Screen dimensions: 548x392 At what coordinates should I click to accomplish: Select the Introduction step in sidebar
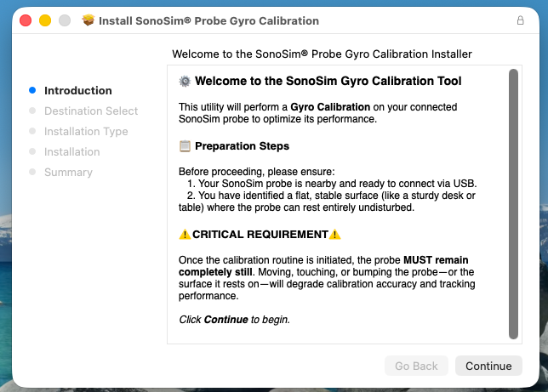tap(78, 90)
